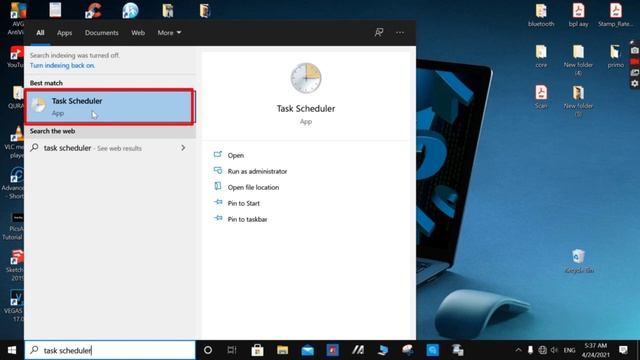The width and height of the screenshot is (640, 360).
Task: Click the recorder settings gear icon
Action: pos(634,83)
